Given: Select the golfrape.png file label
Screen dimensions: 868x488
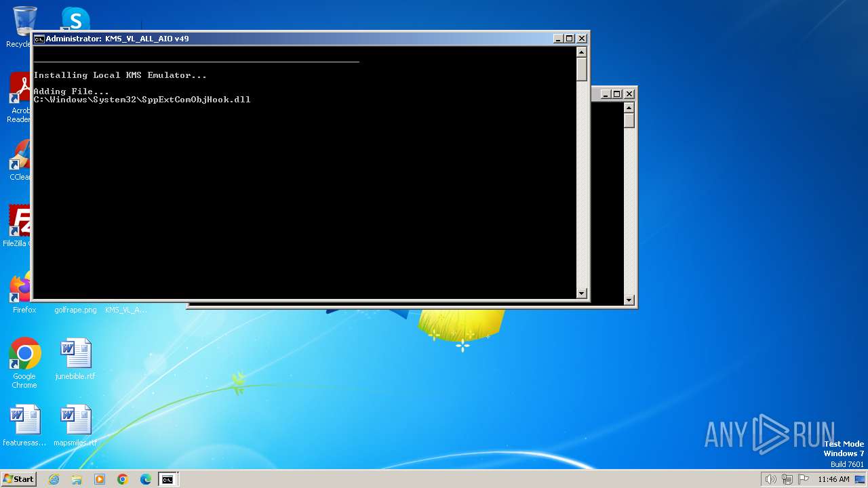Looking at the screenshot, I should pyautogui.click(x=75, y=310).
